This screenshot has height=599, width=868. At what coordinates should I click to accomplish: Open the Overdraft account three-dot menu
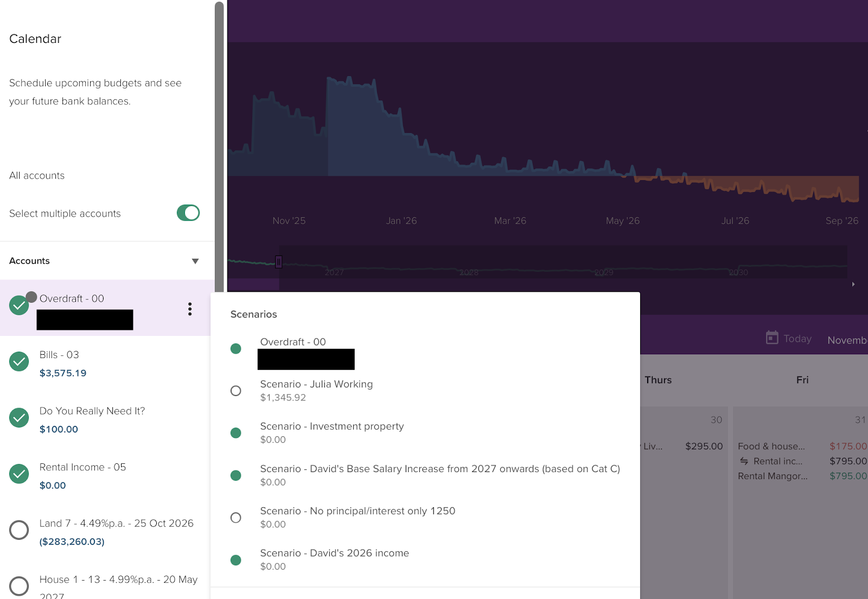pos(189,309)
